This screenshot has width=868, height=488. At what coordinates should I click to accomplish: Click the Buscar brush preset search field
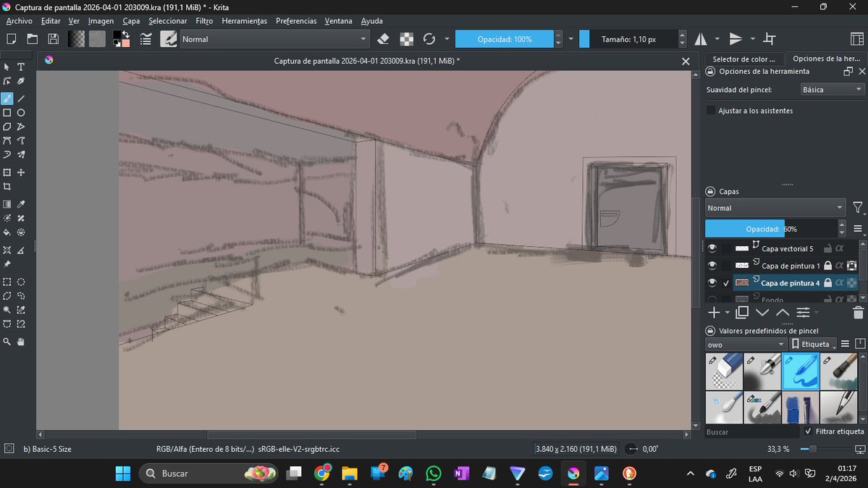(x=751, y=432)
